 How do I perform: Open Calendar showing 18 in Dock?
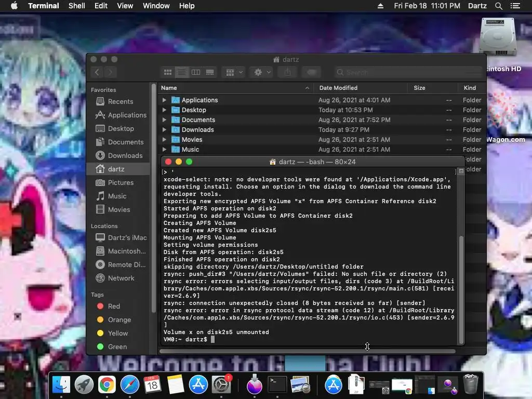[152, 385]
